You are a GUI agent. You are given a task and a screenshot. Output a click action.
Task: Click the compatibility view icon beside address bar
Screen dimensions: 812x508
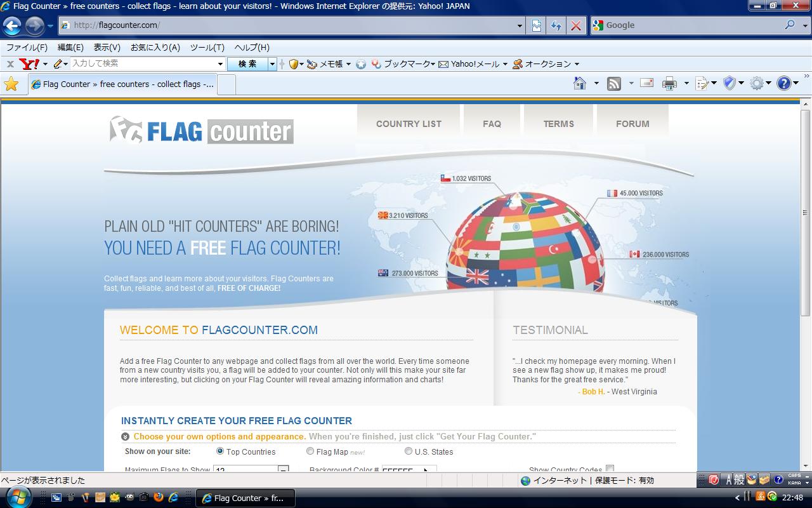(537, 25)
